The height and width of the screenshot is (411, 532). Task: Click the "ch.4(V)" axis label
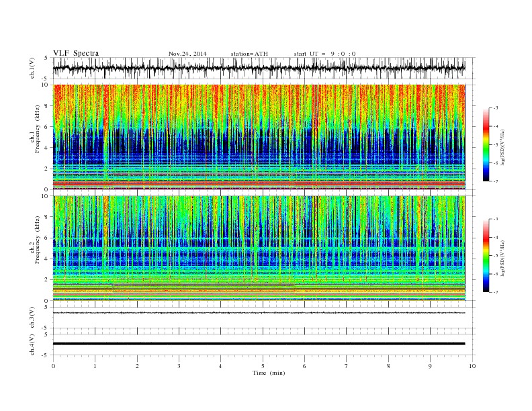pos(32,345)
